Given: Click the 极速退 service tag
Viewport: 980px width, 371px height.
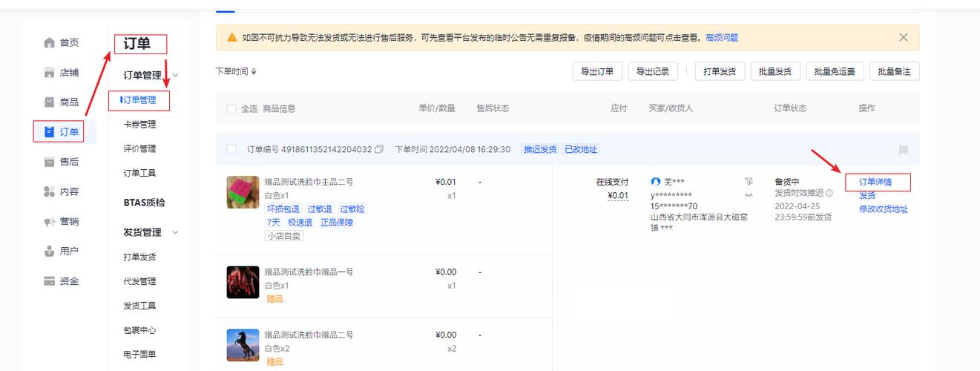Looking at the screenshot, I should point(300,222).
